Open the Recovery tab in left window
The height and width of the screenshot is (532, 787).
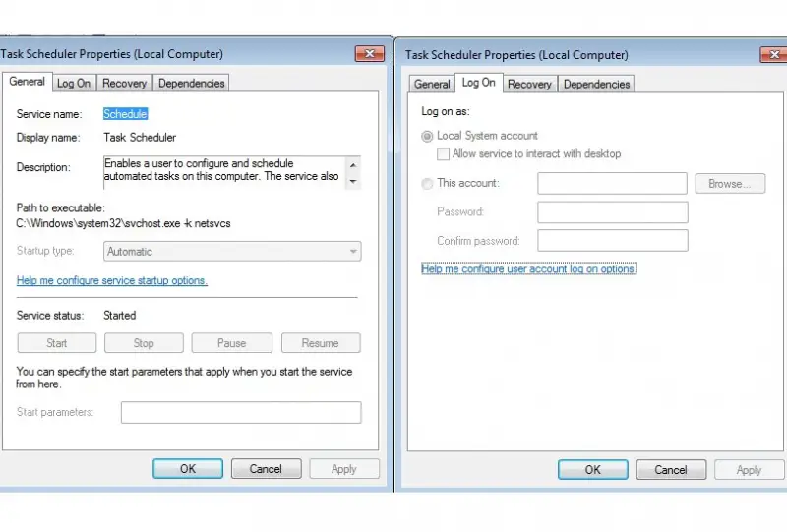(125, 84)
